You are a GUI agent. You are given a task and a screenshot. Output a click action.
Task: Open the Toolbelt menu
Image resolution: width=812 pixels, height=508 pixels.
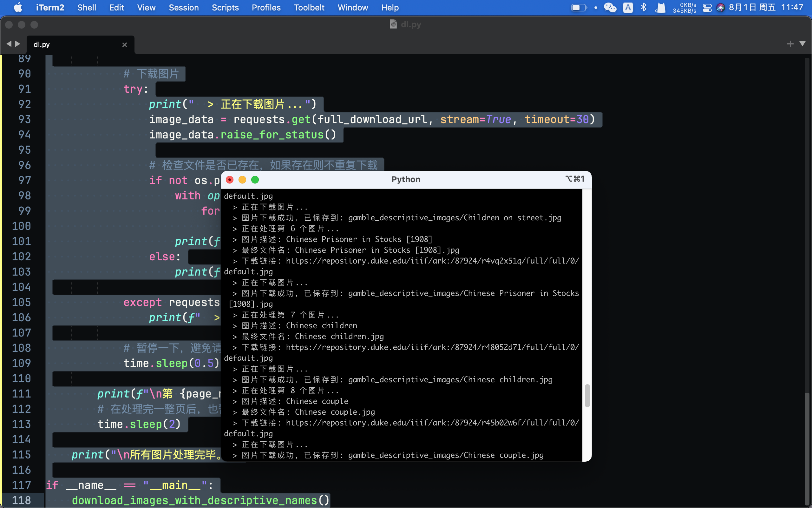click(309, 7)
